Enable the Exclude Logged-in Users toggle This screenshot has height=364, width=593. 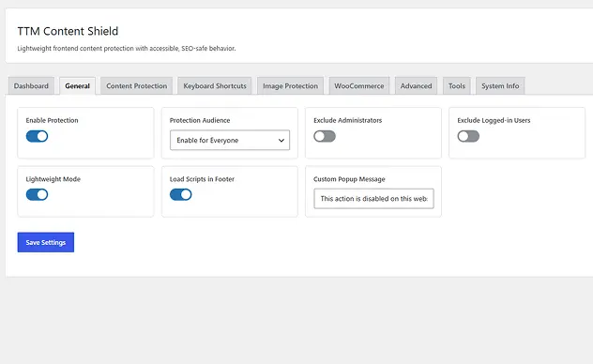468,136
